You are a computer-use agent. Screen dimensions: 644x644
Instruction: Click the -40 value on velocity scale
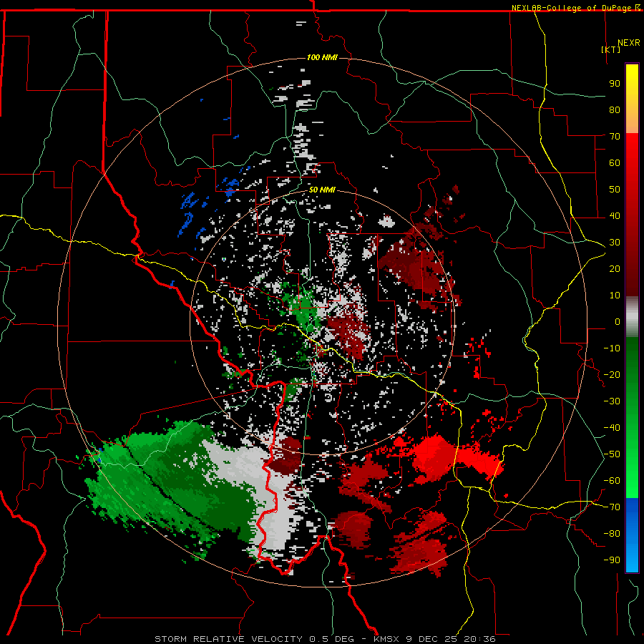[x=612, y=428]
